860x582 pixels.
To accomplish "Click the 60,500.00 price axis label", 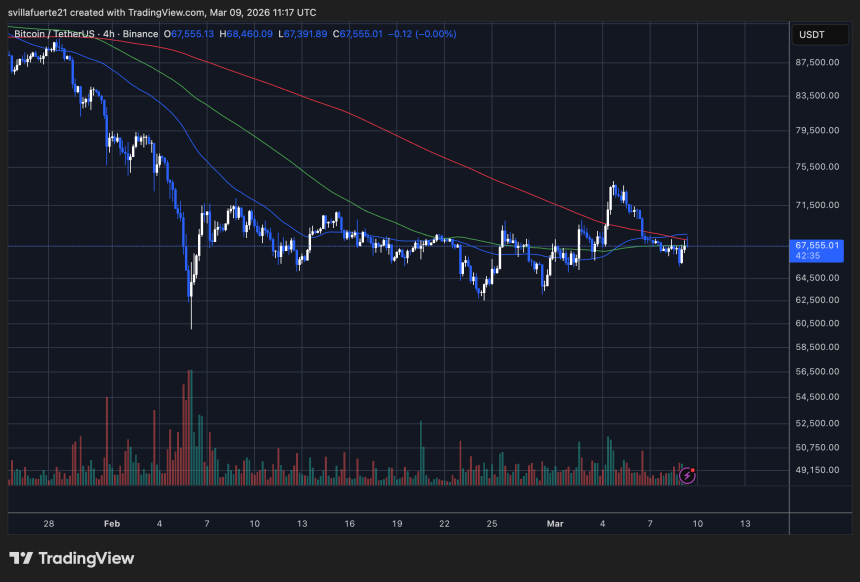I will click(x=816, y=323).
